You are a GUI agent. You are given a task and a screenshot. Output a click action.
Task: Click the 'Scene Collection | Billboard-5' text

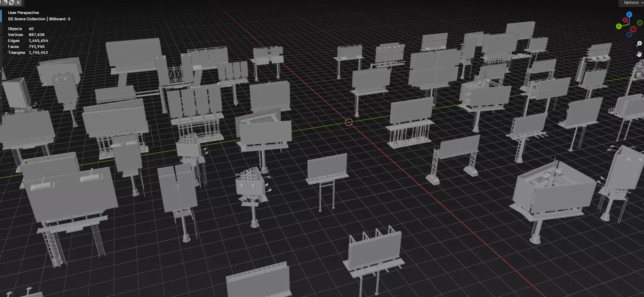(42, 19)
